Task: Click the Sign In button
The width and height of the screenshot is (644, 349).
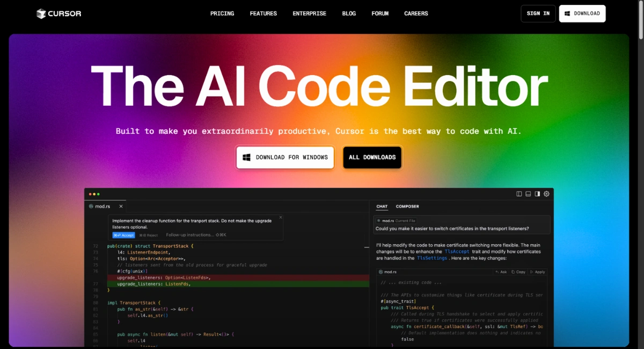Action: [x=538, y=13]
